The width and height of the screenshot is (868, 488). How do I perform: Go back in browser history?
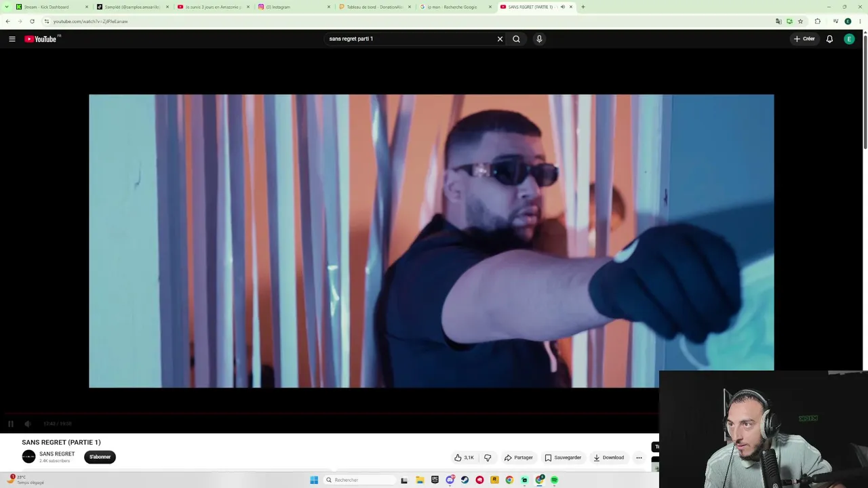tap(7, 21)
